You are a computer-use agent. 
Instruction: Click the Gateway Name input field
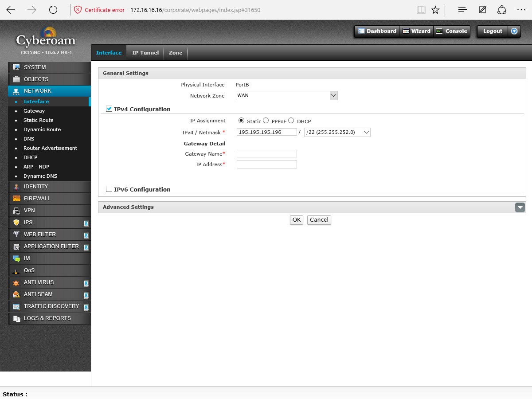click(x=267, y=153)
